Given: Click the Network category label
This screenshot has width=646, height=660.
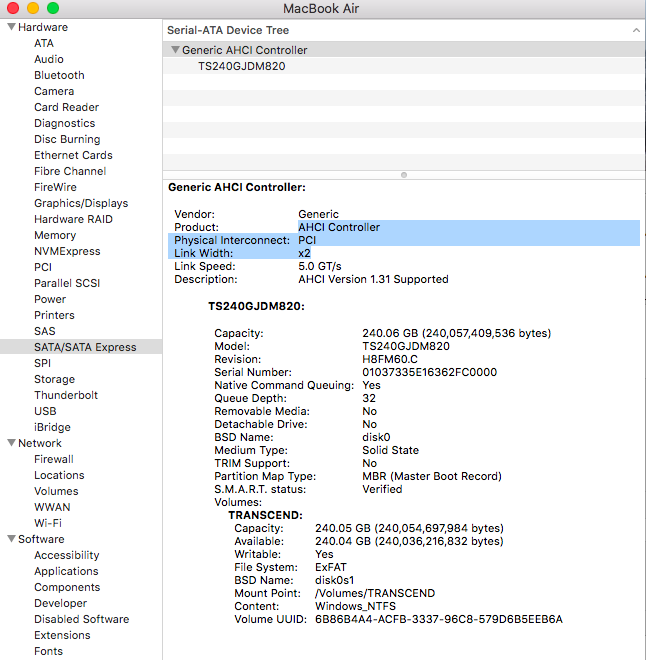Looking at the screenshot, I should [40, 443].
